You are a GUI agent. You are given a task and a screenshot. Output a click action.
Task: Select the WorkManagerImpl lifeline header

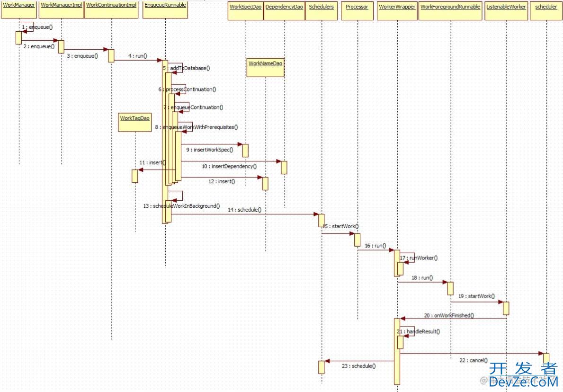[62, 9]
